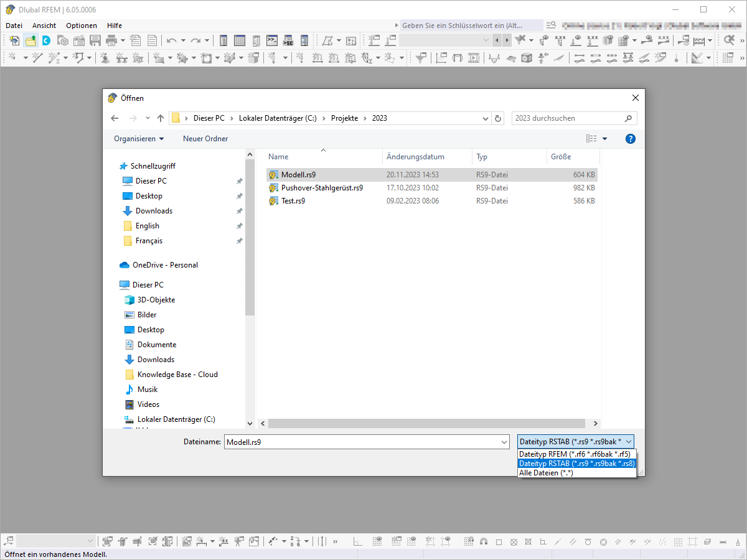Open the Datei menu

[x=14, y=26]
